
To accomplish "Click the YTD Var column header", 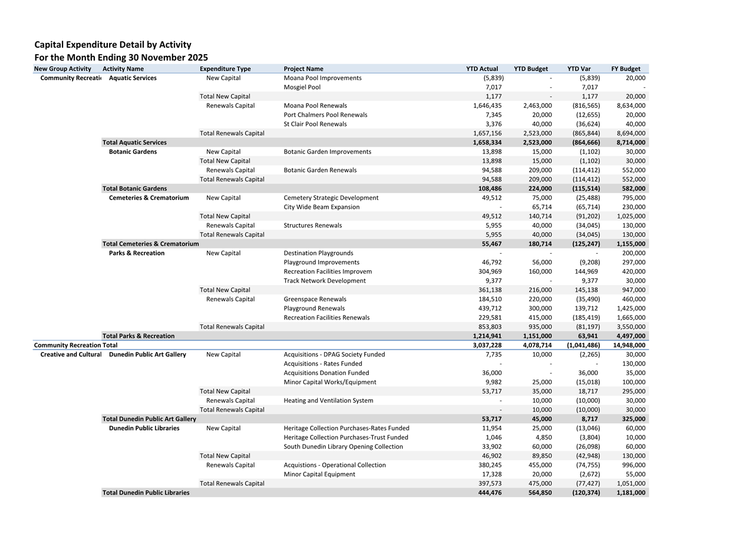I will point(579,69).
